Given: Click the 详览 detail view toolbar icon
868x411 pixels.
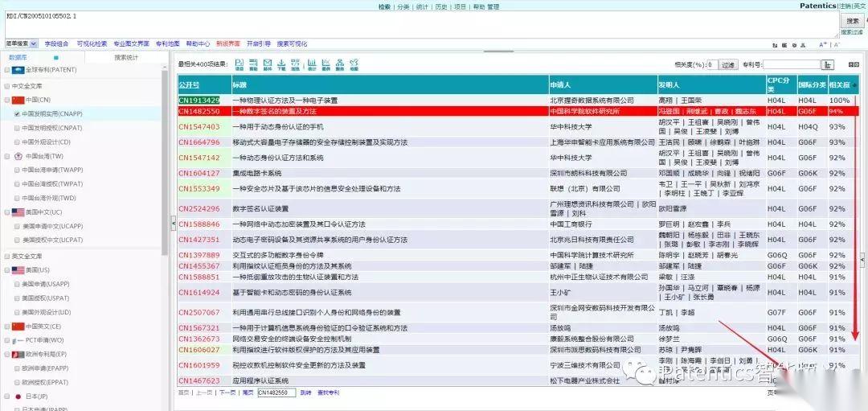Looking at the screenshot, I should click(x=239, y=64).
